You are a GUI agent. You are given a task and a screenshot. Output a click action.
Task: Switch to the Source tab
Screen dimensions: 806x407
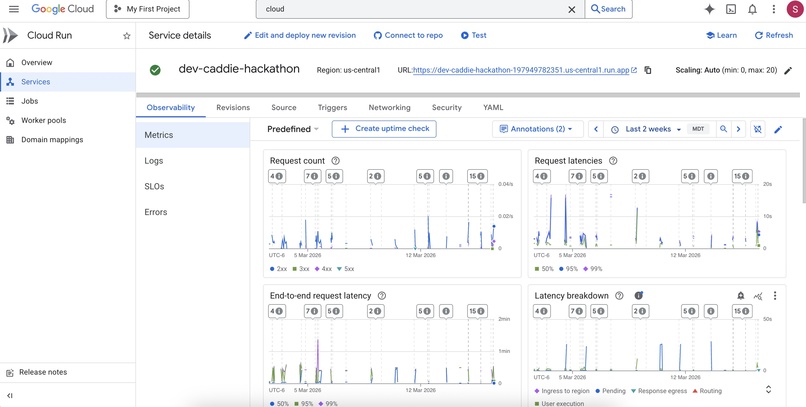[x=284, y=108]
